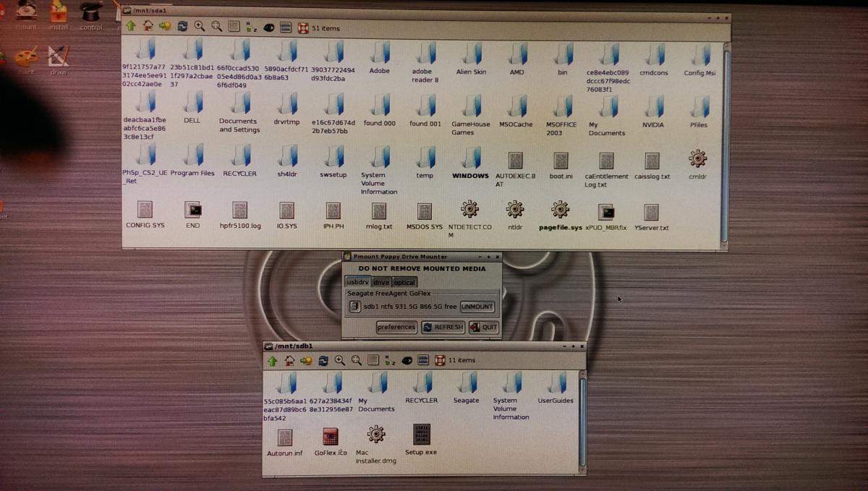The width and height of the screenshot is (868, 491).
Task: Toggle hidden files eye in /mnt/sdb1
Action: [x=407, y=360]
